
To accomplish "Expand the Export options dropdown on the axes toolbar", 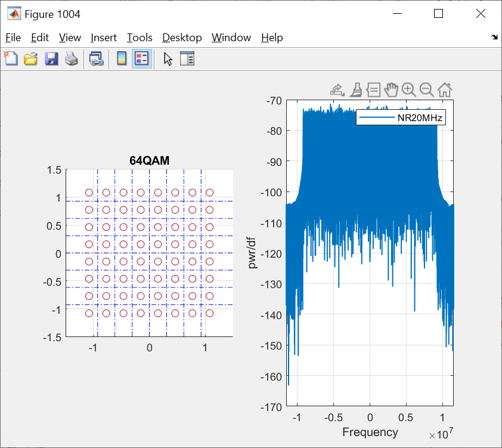I will pos(337,89).
